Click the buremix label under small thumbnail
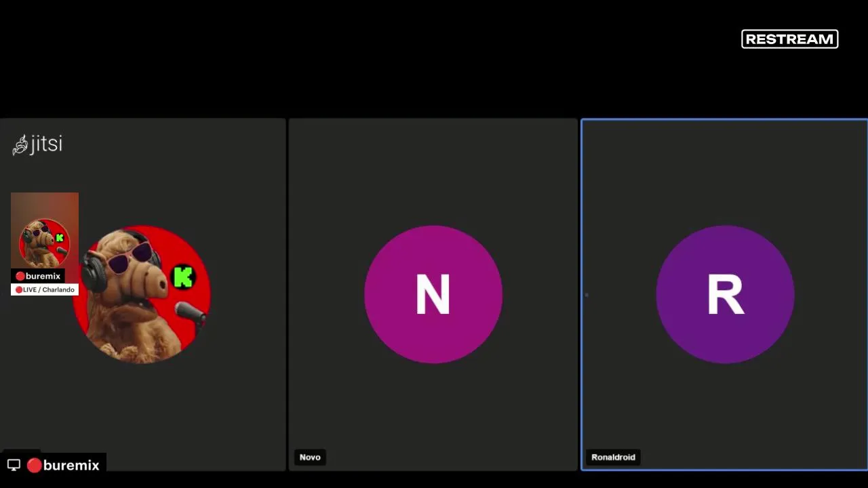 (x=38, y=276)
